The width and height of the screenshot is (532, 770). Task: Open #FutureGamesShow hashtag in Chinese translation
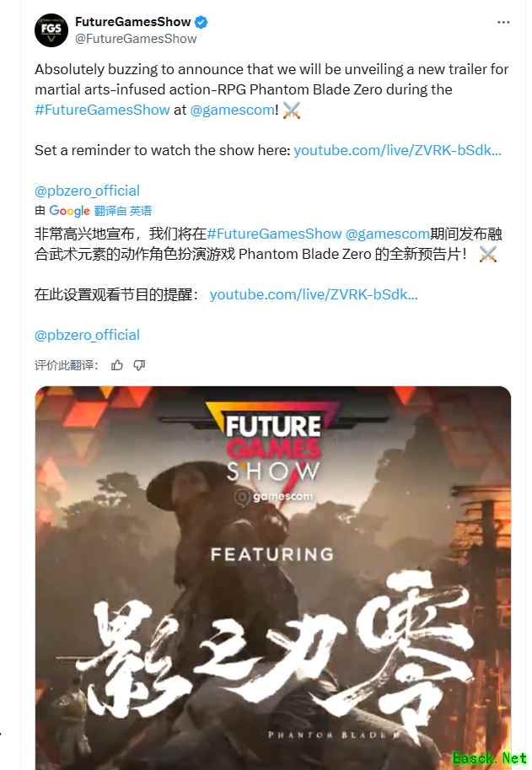[x=274, y=234]
